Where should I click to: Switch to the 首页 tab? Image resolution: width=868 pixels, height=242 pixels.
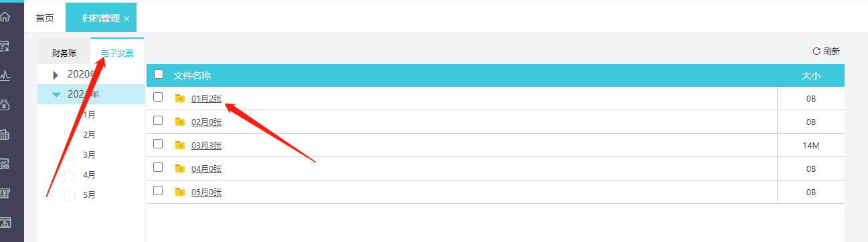pos(45,18)
